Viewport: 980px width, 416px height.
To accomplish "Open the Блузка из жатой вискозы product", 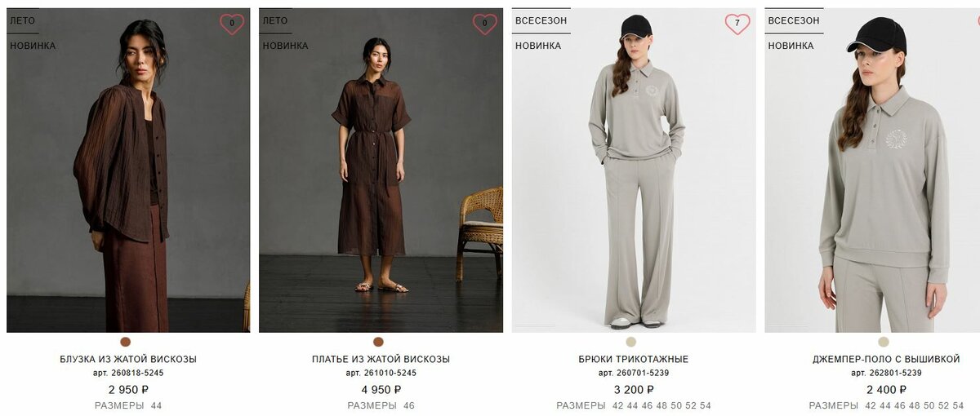I will tap(128, 359).
